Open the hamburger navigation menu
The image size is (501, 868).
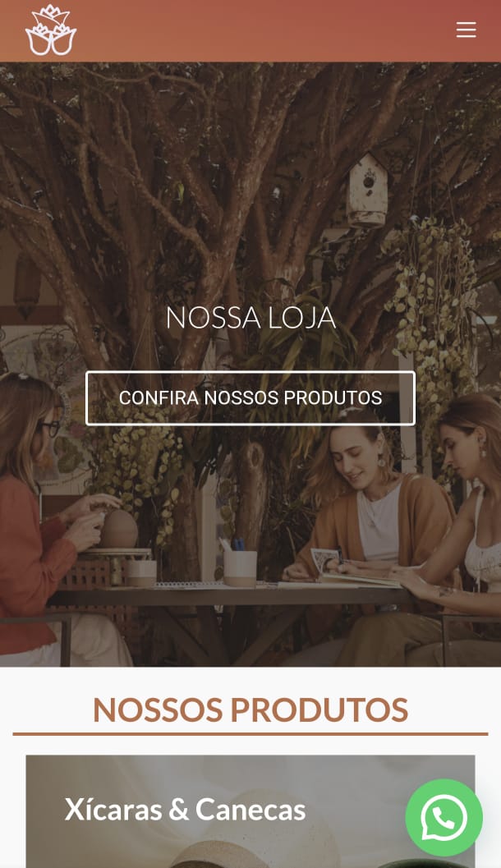point(467,30)
